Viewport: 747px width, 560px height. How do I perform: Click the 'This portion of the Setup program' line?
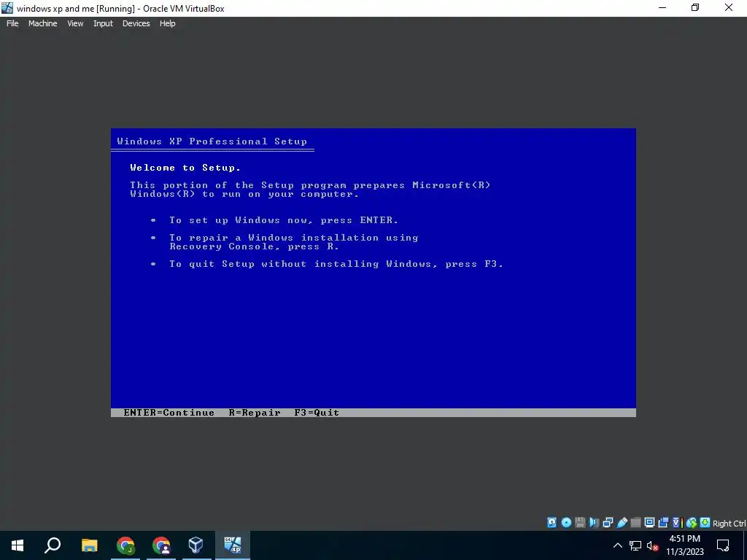[310, 184]
